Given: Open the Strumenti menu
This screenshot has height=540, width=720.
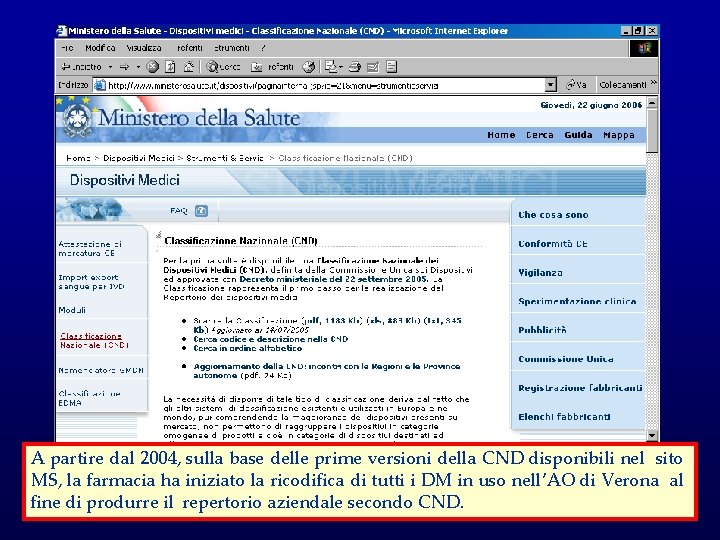Looking at the screenshot, I should 231,48.
